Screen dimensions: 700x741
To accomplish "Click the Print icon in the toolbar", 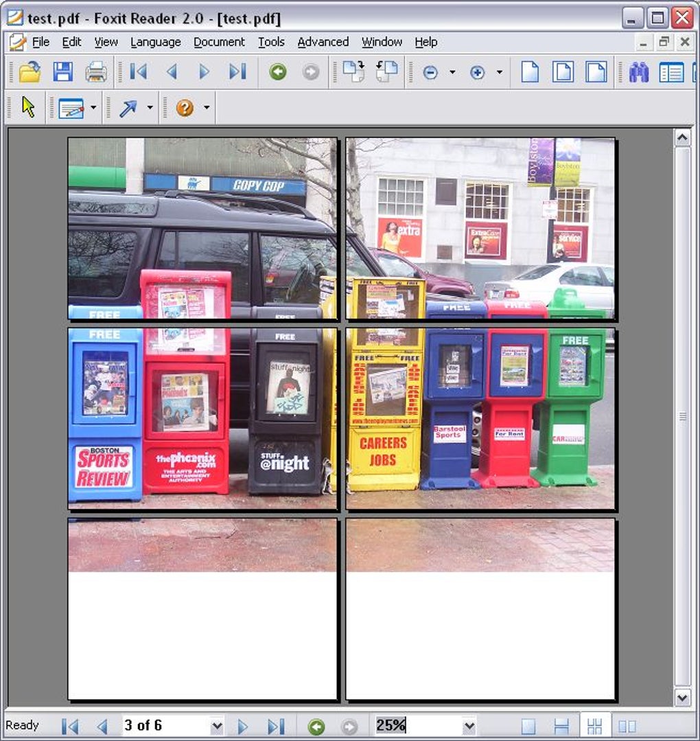I will pos(96,72).
